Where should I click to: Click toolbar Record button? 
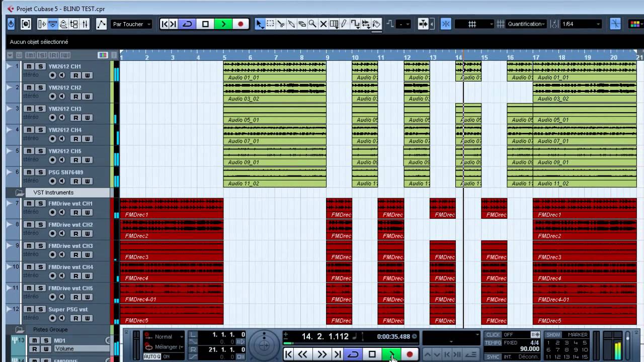pos(240,24)
